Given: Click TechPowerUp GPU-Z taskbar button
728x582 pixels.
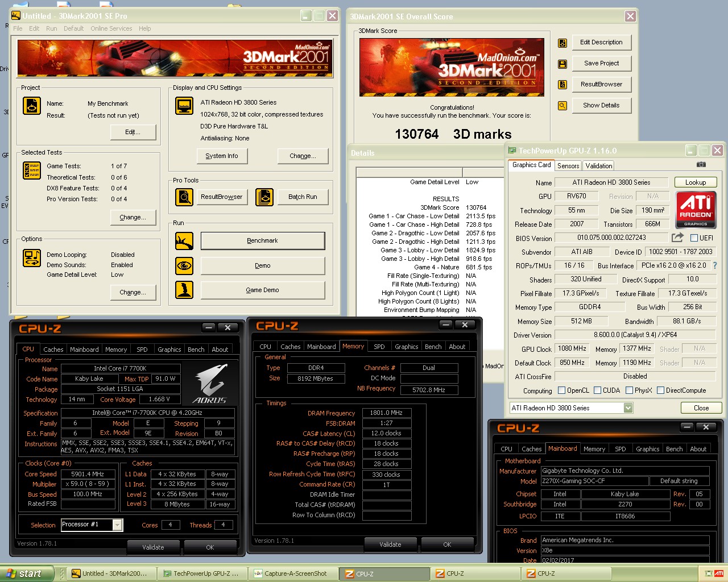Looking at the screenshot, I should (x=202, y=573).
